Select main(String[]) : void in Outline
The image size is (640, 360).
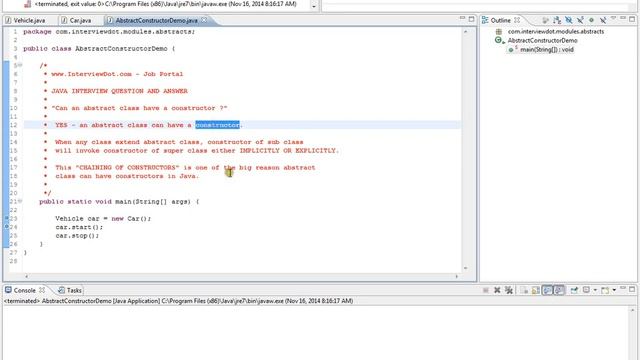coord(547,49)
